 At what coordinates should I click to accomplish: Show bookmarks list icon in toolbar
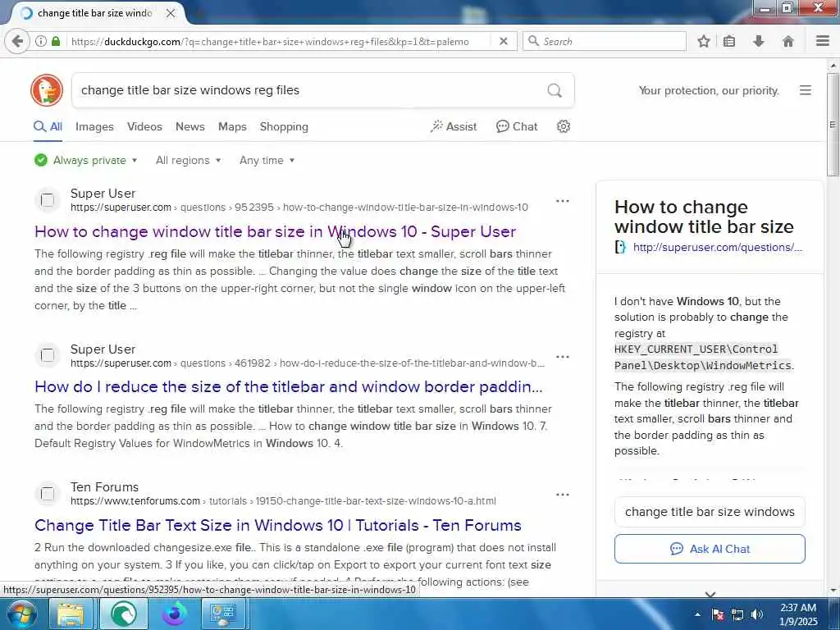(729, 41)
